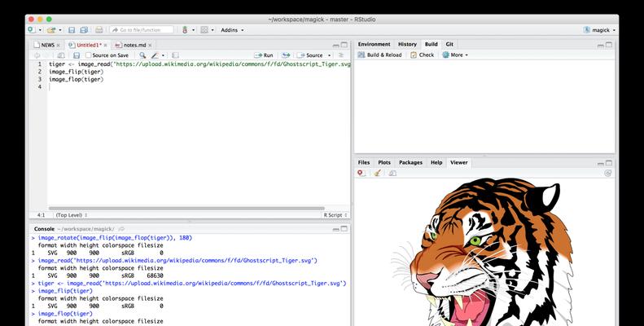Screen dimensions: 644x326
Task: Click the code tools wand icon
Action: (x=155, y=55)
